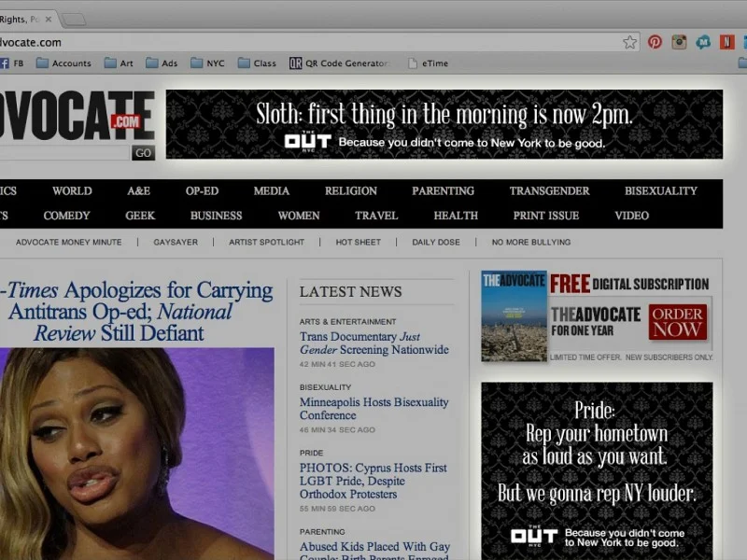The image size is (747, 560).
Task: Click the blue chat bubble extension icon
Action: [x=703, y=42]
